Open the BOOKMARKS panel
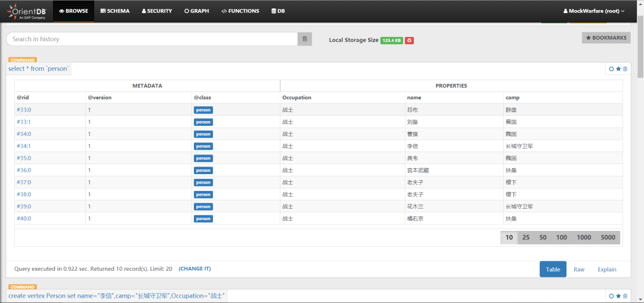This screenshot has height=303, width=644. 606,38
